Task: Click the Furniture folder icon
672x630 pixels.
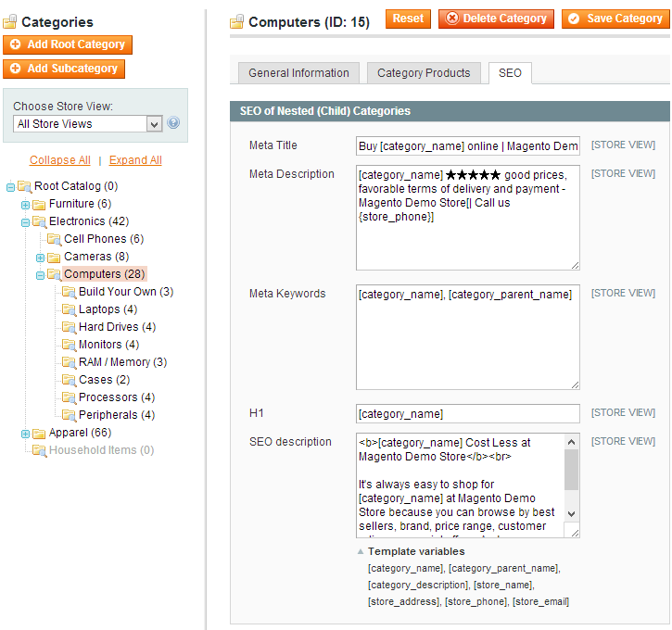Action: 39,205
